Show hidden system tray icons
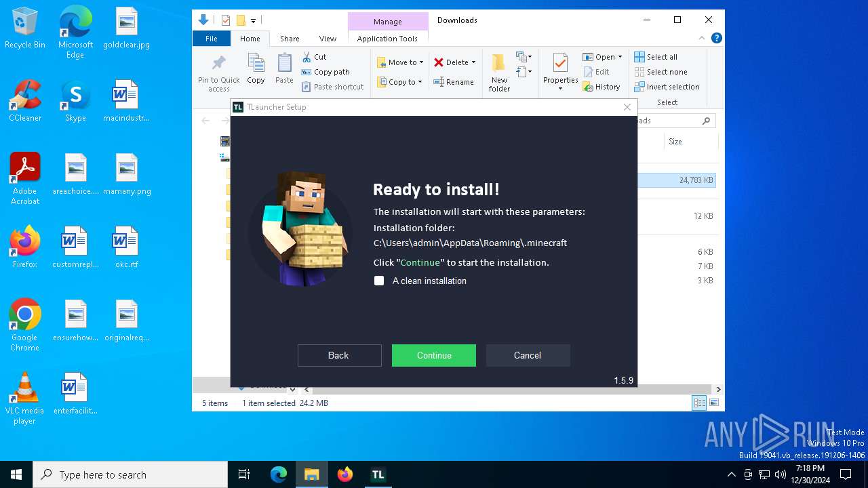Screen dimensions: 868x488 (x=731, y=474)
